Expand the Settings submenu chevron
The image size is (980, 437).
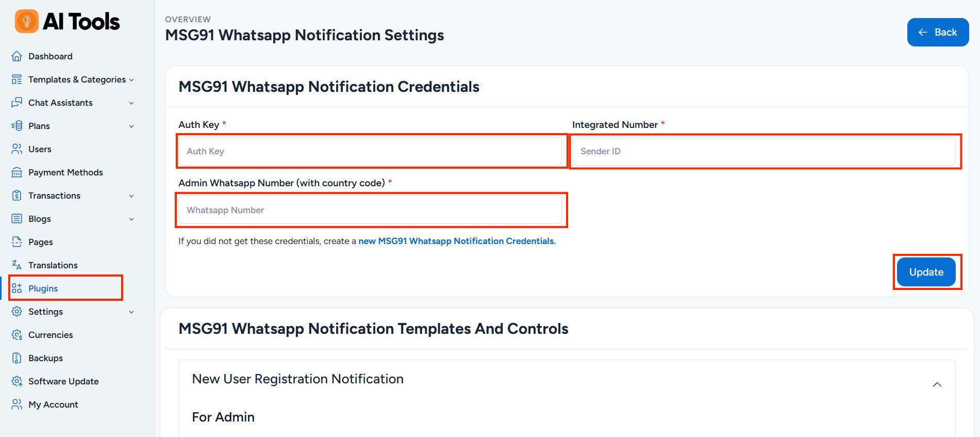pyautogui.click(x=131, y=312)
